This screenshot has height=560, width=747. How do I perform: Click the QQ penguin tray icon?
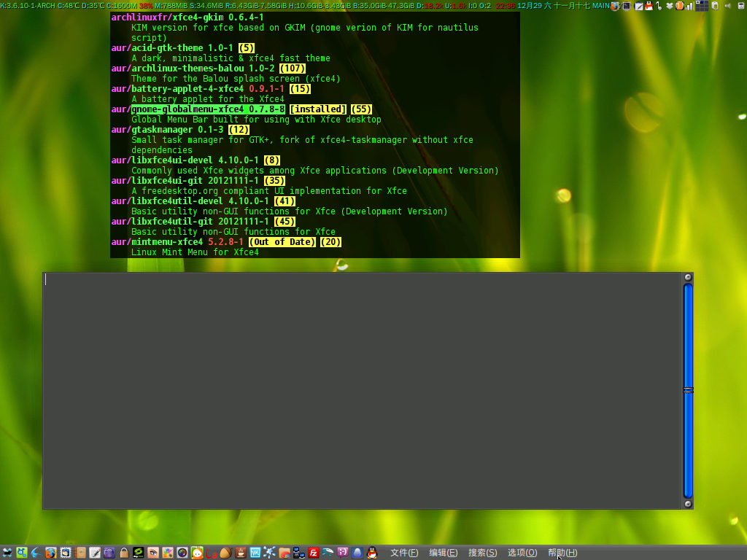coord(649,6)
